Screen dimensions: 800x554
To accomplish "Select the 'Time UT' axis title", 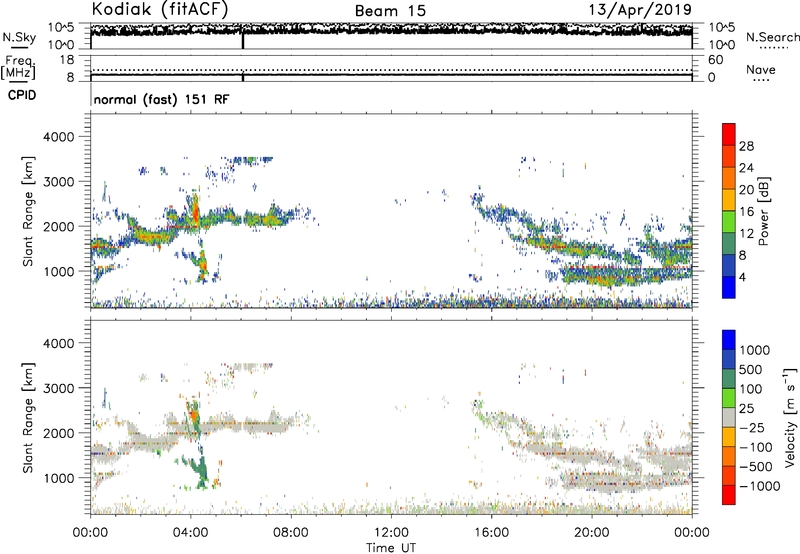I will [x=391, y=548].
